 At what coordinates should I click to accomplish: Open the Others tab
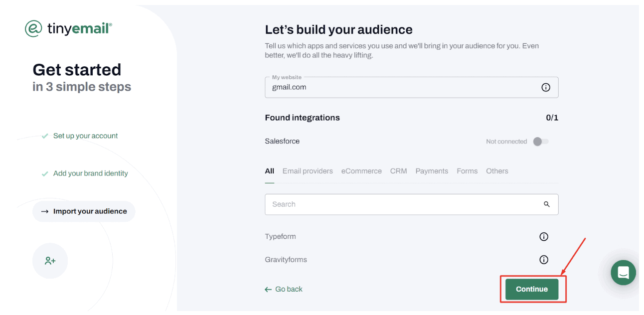(x=497, y=171)
